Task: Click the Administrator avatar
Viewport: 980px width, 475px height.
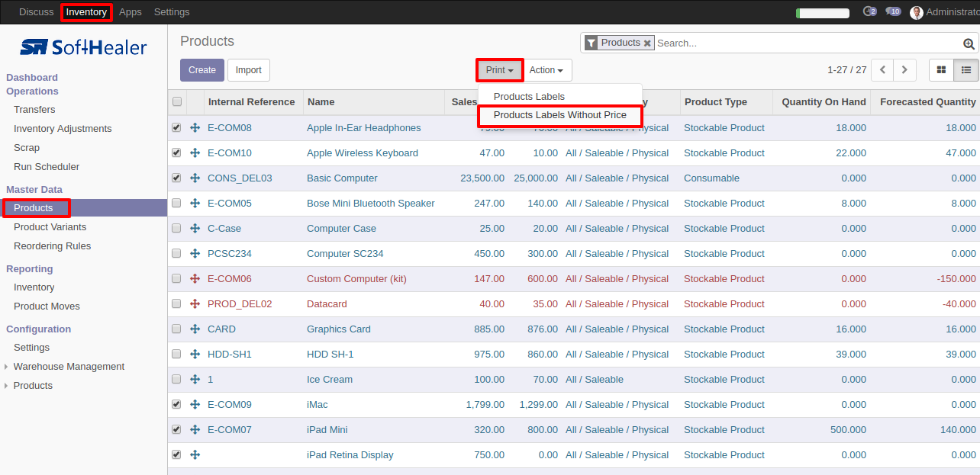Action: [917, 12]
